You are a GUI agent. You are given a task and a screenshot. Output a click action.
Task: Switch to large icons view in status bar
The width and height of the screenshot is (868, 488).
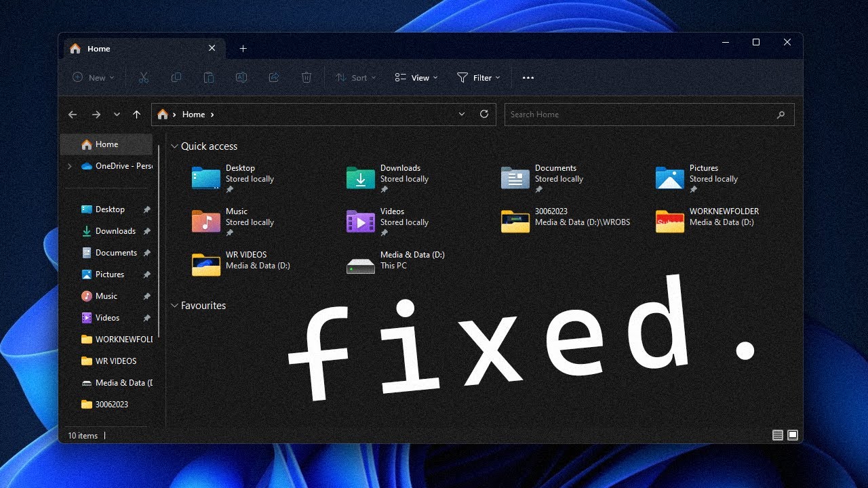[x=793, y=435]
